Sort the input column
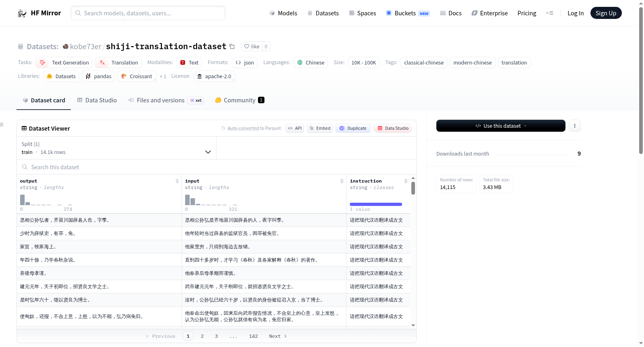 coord(342,181)
